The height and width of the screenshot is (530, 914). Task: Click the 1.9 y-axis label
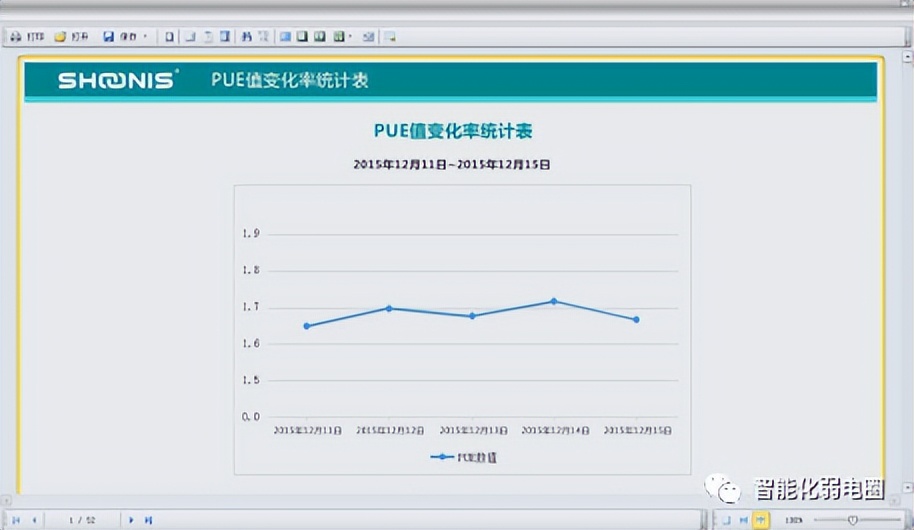[x=251, y=234]
